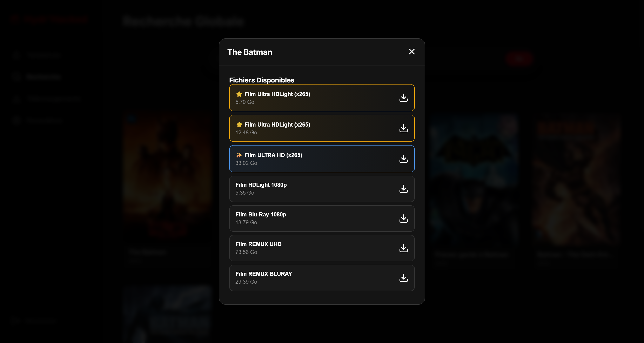Click the "73.56 Go" size text

point(246,252)
